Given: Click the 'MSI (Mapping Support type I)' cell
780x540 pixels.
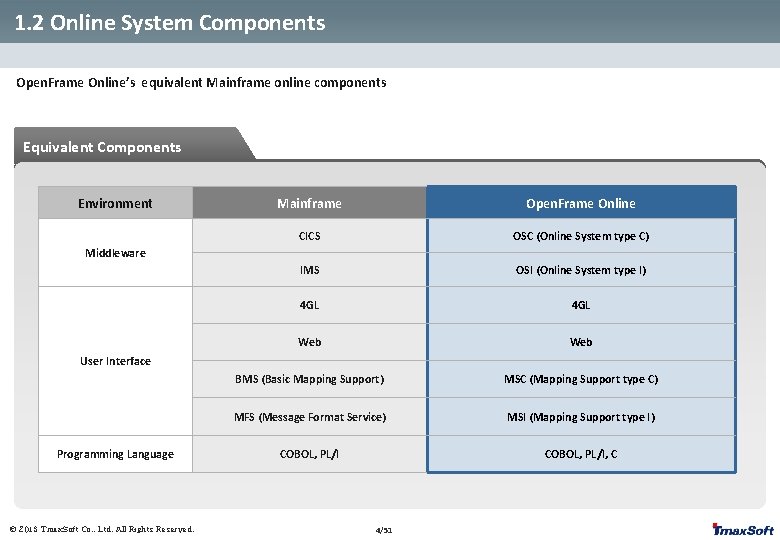Looking at the screenshot, I should (x=581, y=417).
